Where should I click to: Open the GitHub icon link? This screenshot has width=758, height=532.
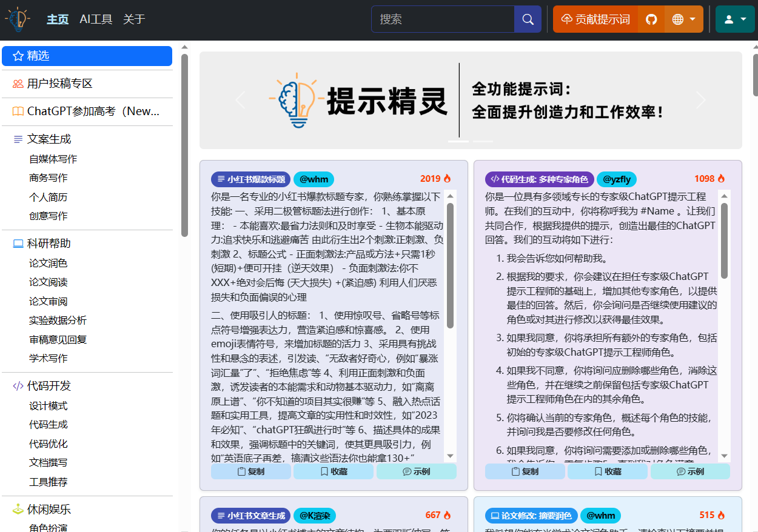651,19
